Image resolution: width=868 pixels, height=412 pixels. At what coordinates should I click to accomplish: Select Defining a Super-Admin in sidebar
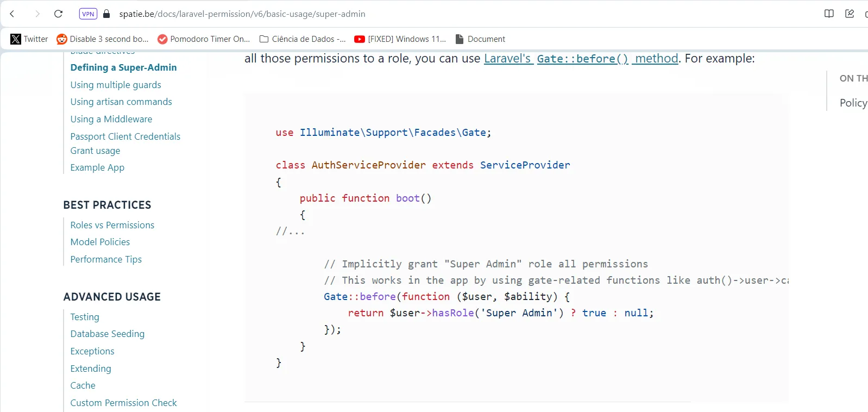[123, 67]
